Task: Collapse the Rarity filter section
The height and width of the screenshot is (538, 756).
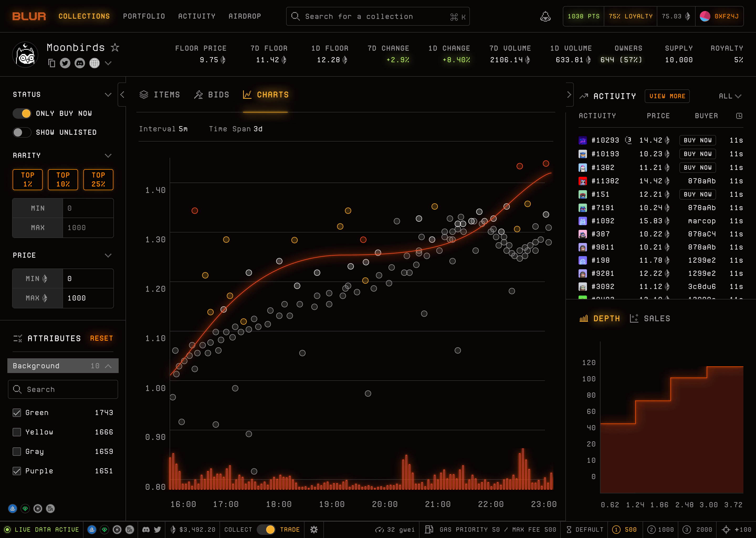Action: 108,155
